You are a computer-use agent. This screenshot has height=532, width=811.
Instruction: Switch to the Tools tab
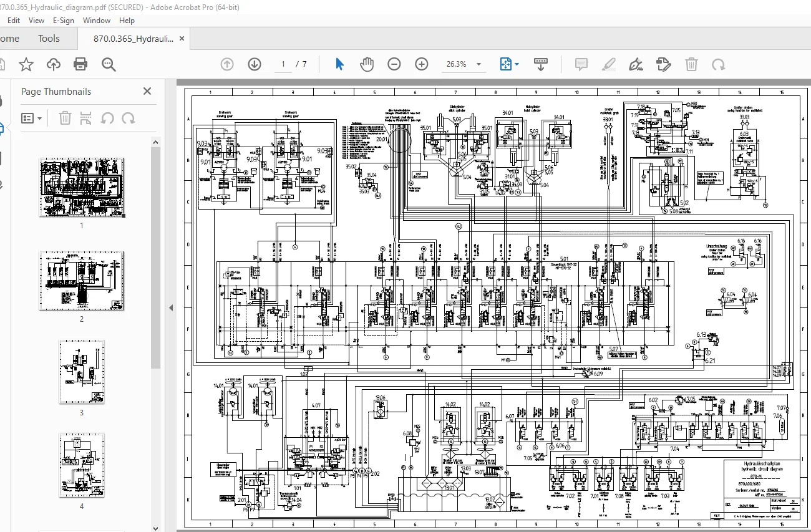pyautogui.click(x=49, y=39)
